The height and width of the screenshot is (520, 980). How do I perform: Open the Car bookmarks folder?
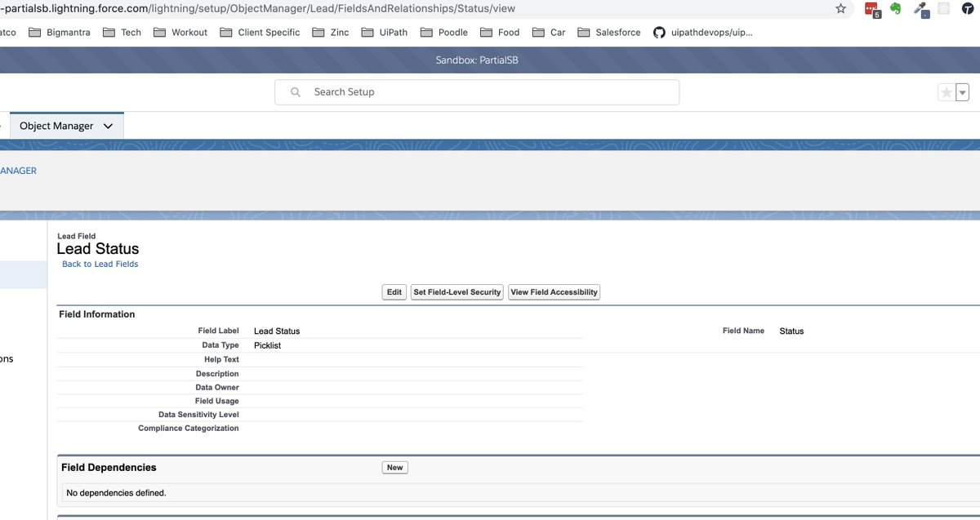point(549,33)
